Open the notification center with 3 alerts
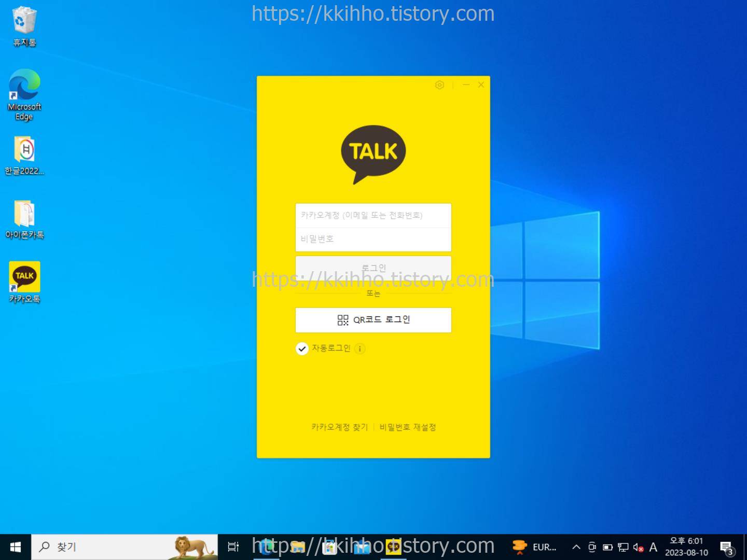Screen dimensions: 747x560 point(727,547)
